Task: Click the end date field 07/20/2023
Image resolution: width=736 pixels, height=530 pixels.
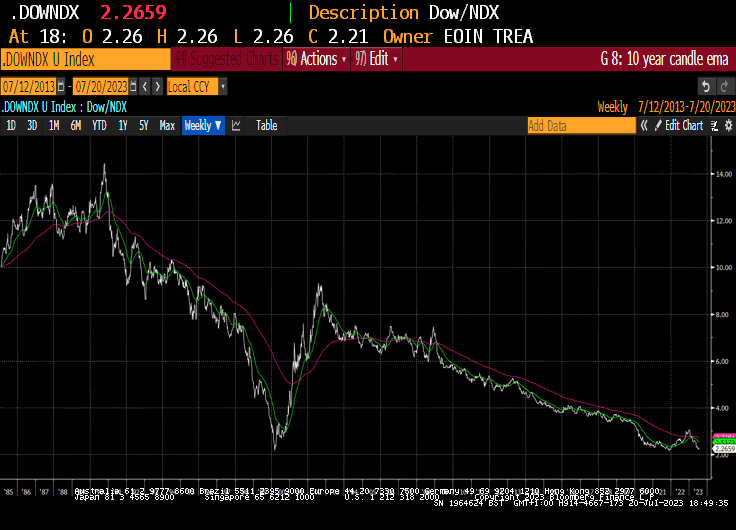Action: point(101,86)
